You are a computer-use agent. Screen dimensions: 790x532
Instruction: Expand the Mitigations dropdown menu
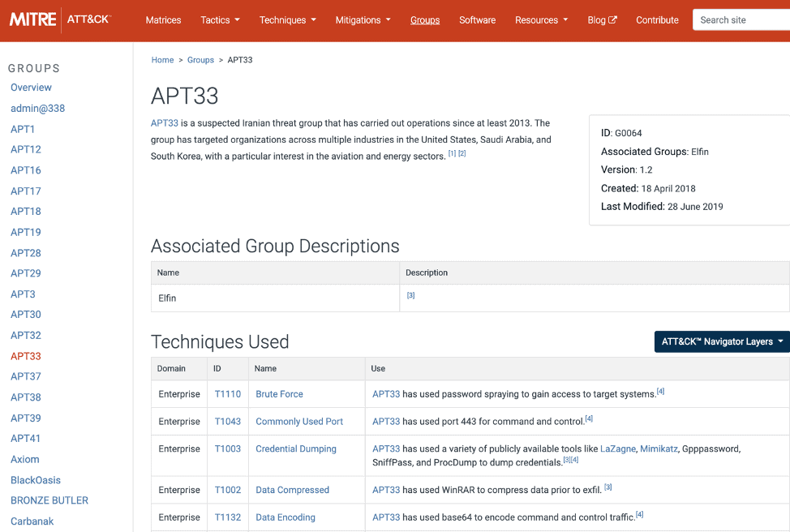pos(363,20)
